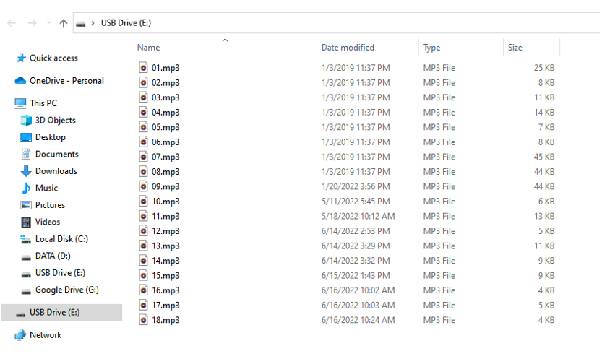Screen dimensions: 602x364
Task: Select file 03.mp3
Action: pyautogui.click(x=165, y=97)
